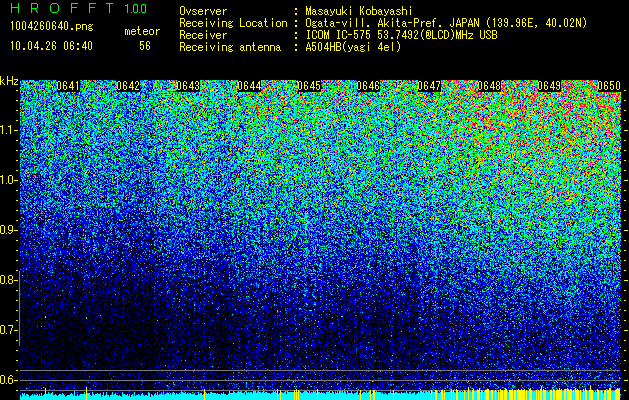Click the kHz axis unit label
The image size is (629, 400).
[x=9, y=81]
